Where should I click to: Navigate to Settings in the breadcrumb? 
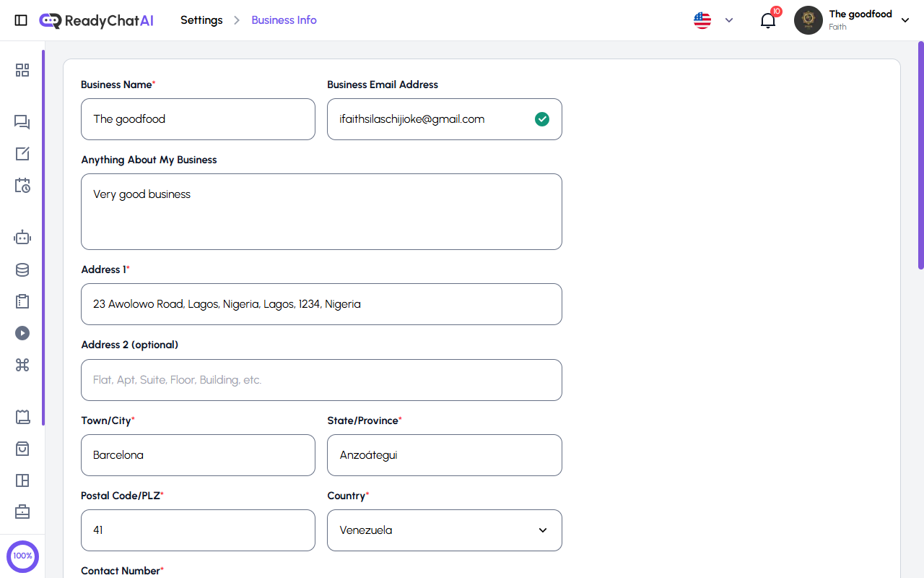pos(201,20)
